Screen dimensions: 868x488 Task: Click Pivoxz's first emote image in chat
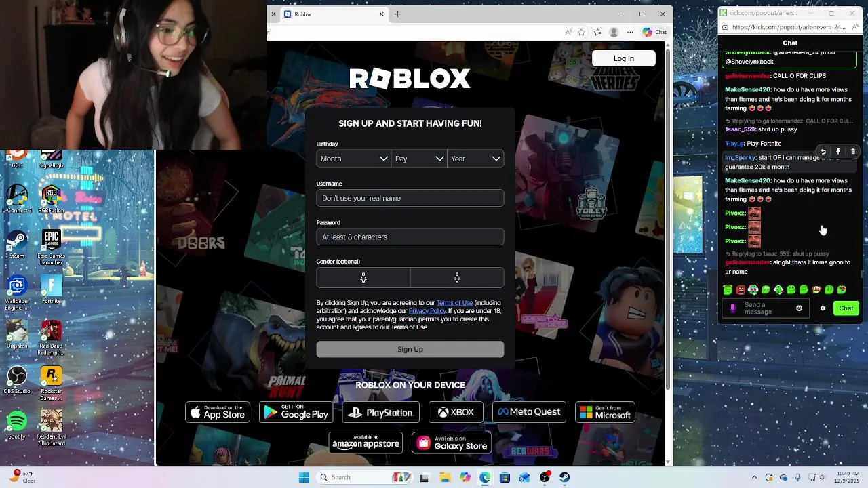coord(754,213)
